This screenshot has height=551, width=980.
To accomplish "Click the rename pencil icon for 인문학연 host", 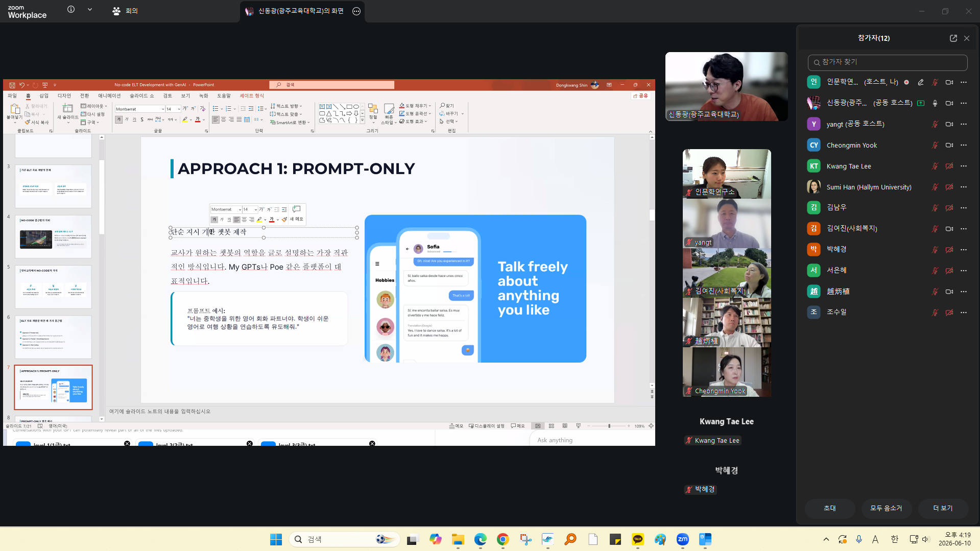I will click(920, 82).
